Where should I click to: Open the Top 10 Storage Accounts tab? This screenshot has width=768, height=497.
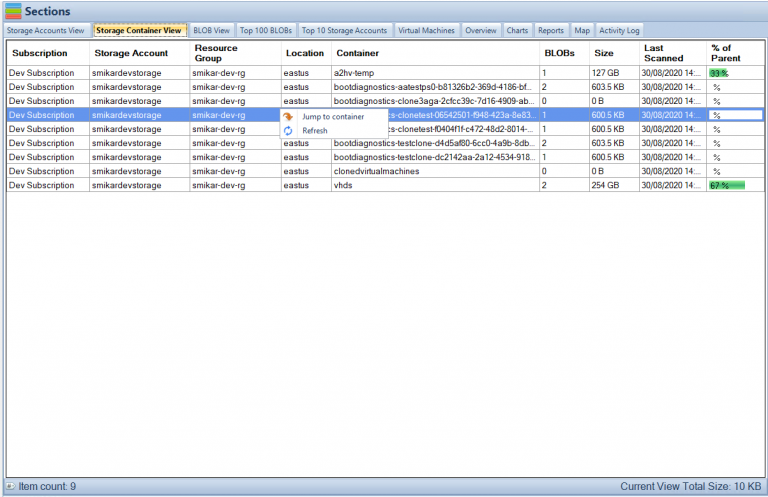click(344, 30)
